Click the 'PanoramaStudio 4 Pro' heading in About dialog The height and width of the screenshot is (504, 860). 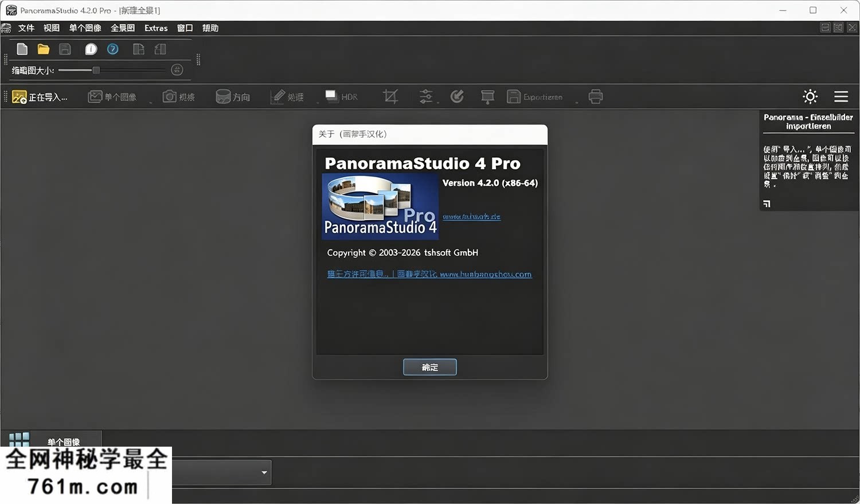point(423,163)
